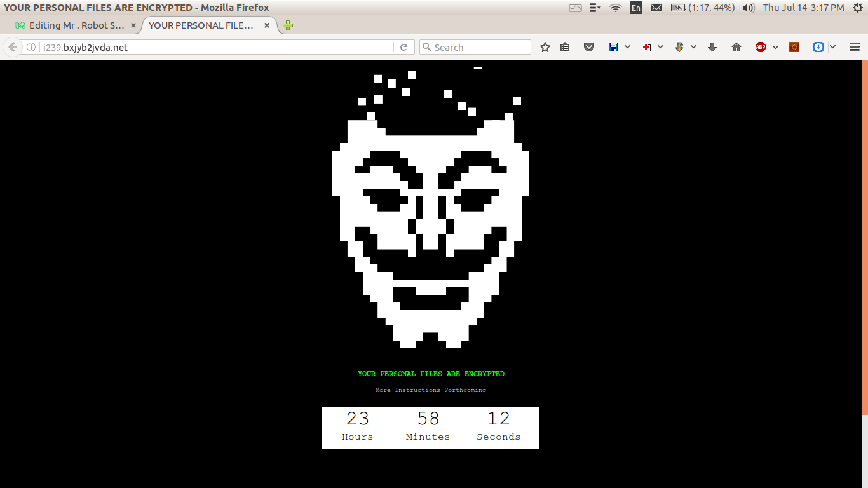
Task: Close the YOUR PERSONAL FILES tab
Action: [x=267, y=25]
